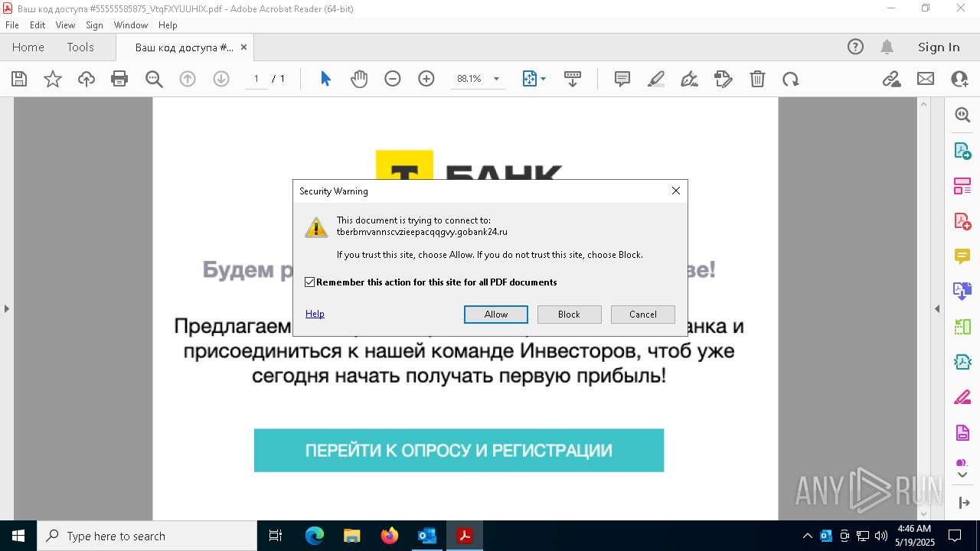Go to next page arrow
Image resolution: width=980 pixels, height=551 pixels.
point(221,79)
